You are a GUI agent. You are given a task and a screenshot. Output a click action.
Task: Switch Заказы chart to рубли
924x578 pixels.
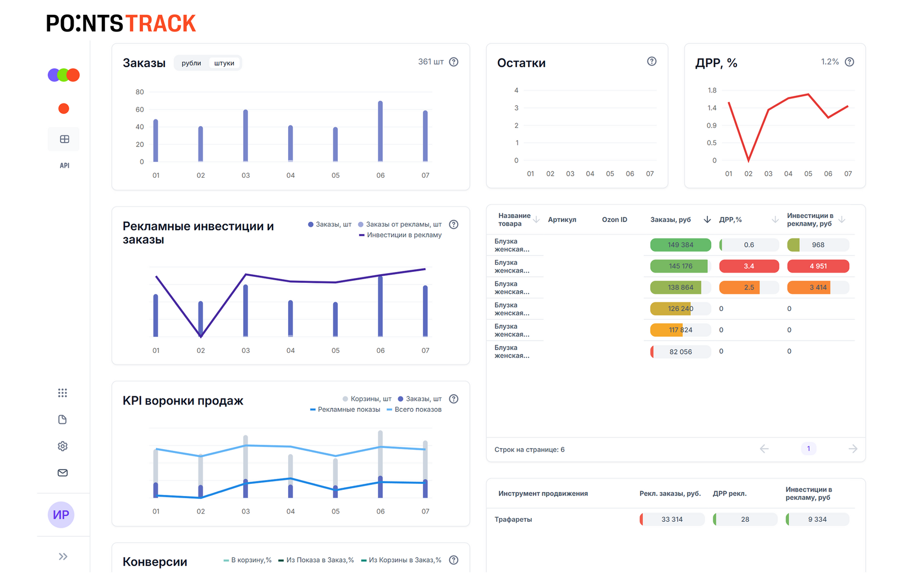coord(191,63)
